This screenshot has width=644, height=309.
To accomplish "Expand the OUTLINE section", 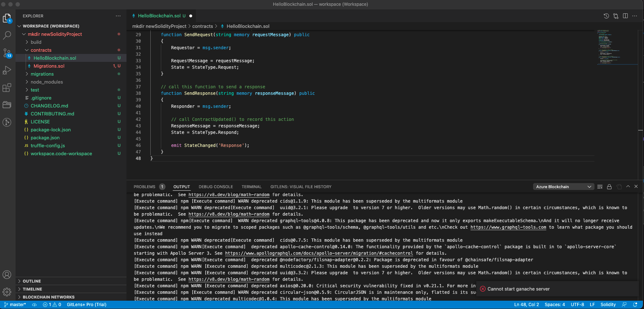I will click(71, 281).
